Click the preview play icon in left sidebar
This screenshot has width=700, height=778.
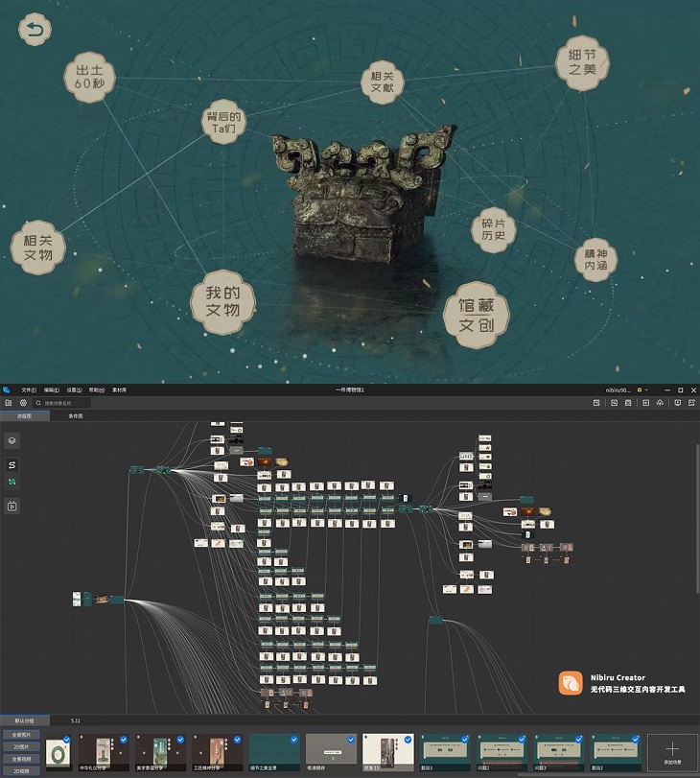pyautogui.click(x=12, y=506)
